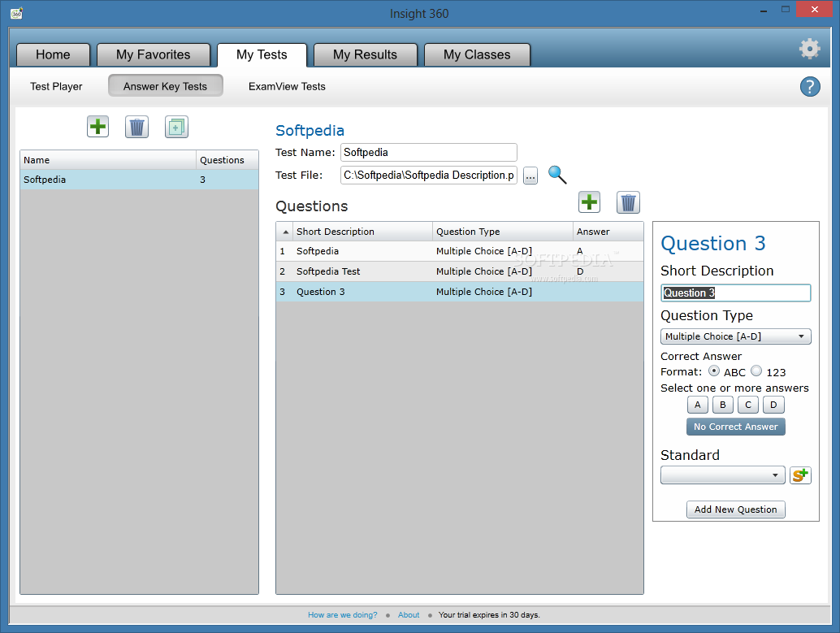Toggle answer D as correct
Image resolution: width=840 pixels, height=633 pixels.
pos(773,405)
